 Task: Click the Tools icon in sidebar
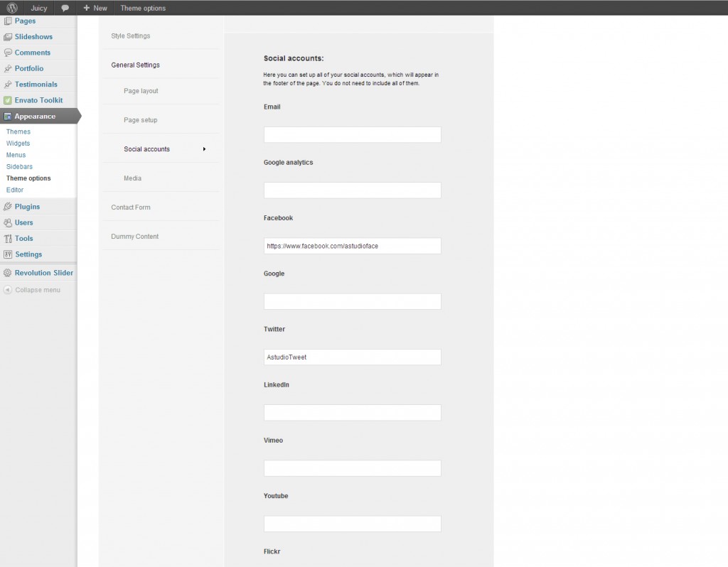pyautogui.click(x=8, y=239)
